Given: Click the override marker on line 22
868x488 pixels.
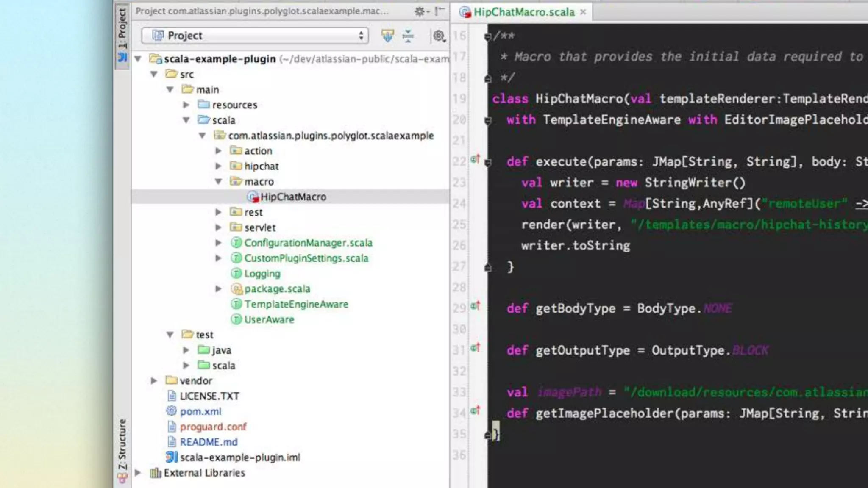Looking at the screenshot, I should click(475, 159).
